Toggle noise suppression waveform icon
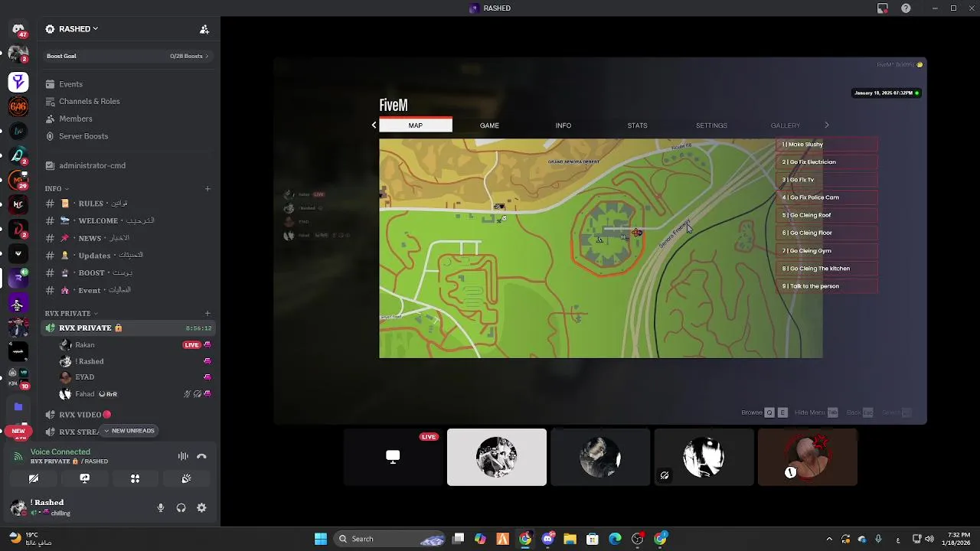 click(x=183, y=456)
